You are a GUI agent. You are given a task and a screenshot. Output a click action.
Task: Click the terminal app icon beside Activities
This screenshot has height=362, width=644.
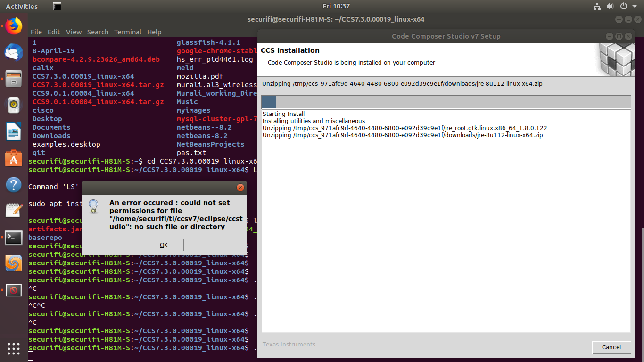pos(57,6)
